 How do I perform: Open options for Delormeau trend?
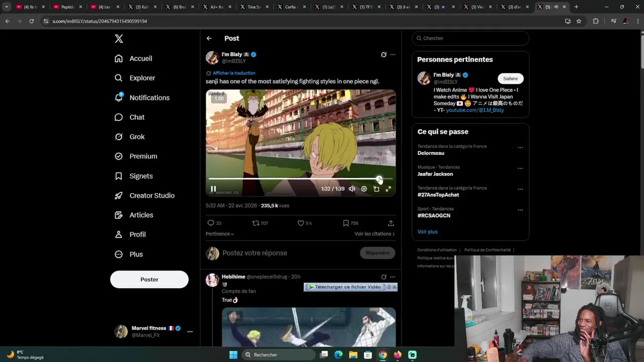pos(520,148)
